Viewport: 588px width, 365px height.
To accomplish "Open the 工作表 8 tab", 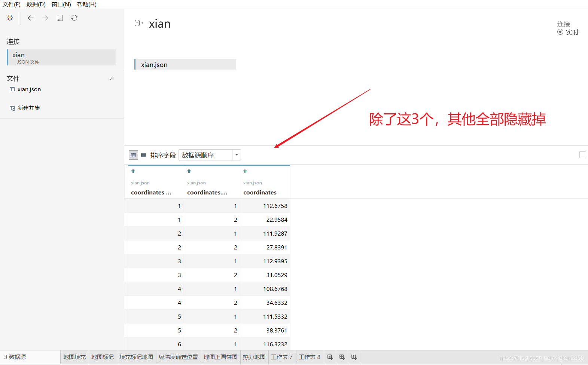I will (x=310, y=357).
